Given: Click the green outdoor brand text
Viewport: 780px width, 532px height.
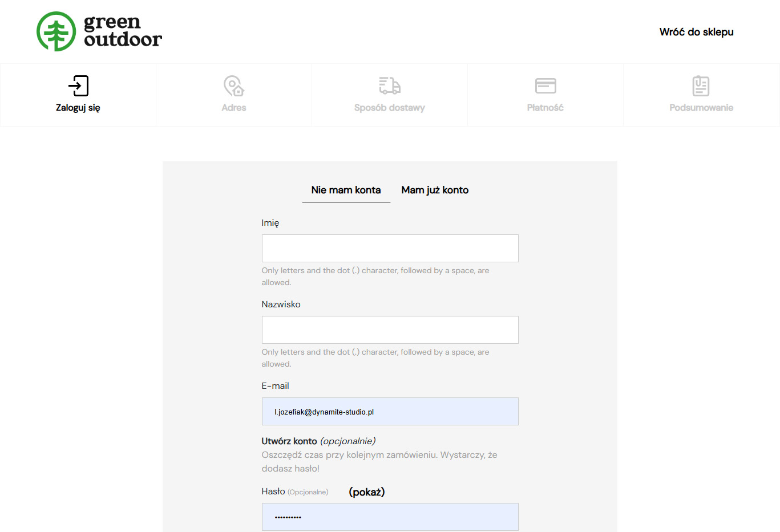Looking at the screenshot, I should click(123, 31).
